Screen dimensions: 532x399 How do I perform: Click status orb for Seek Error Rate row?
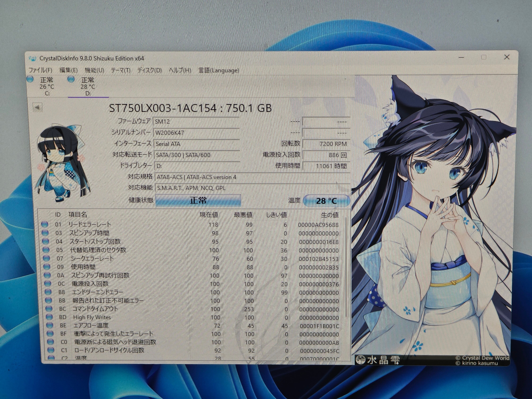(46, 258)
